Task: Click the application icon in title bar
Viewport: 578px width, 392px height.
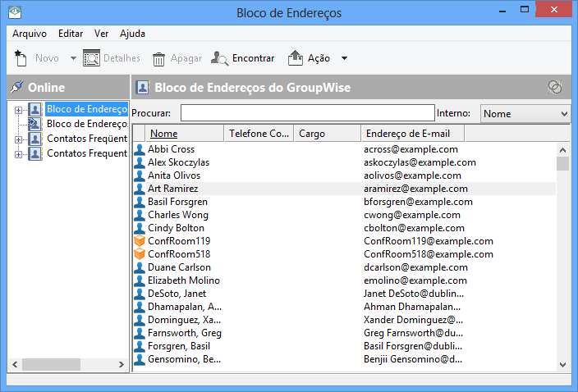Action: coord(15,12)
